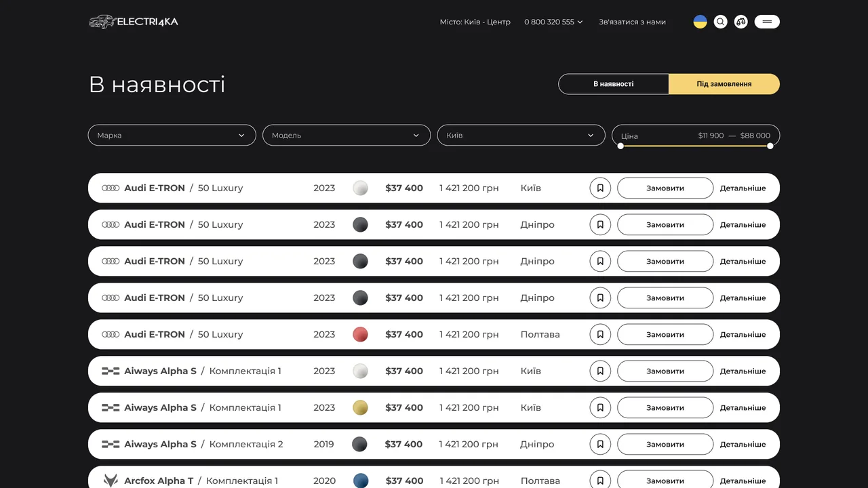The width and height of the screenshot is (868, 488).
Task: Click the Audi logo in the Полтава row
Action: click(111, 334)
